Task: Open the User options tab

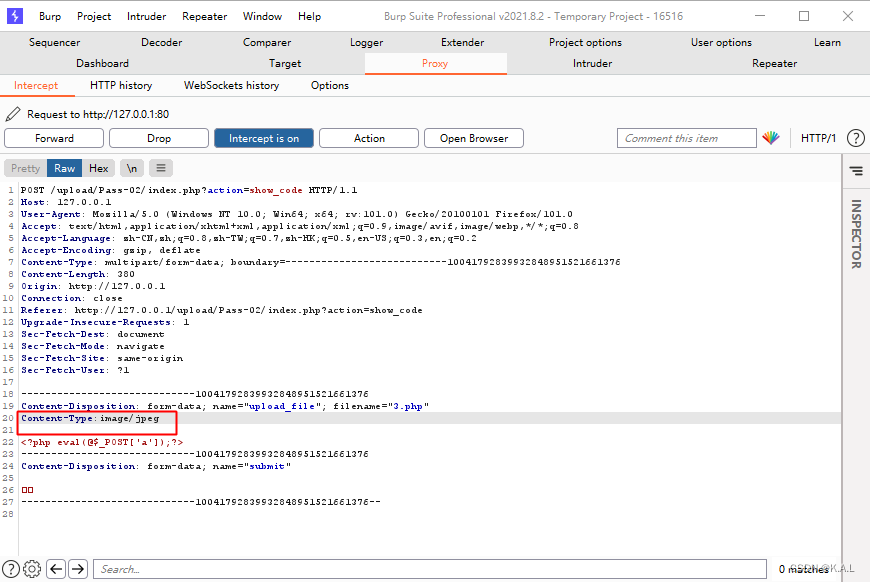Action: tap(721, 42)
